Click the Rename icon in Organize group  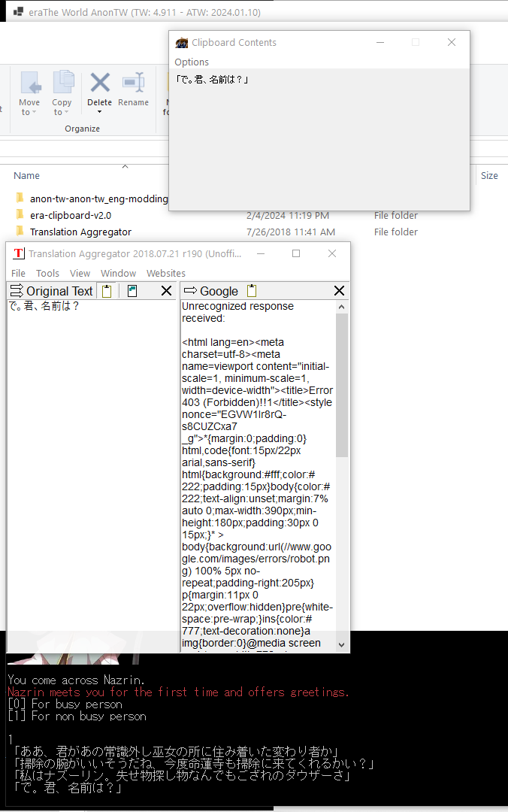point(133,83)
